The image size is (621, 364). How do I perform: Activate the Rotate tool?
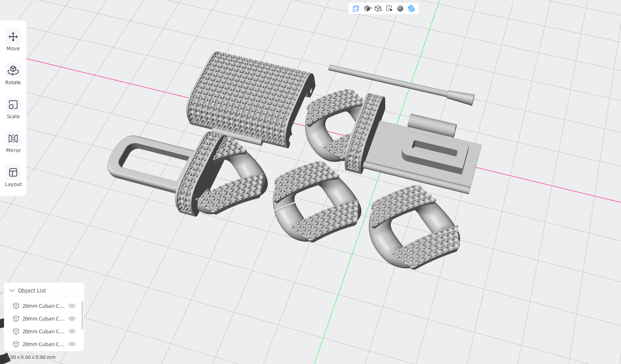point(13,75)
